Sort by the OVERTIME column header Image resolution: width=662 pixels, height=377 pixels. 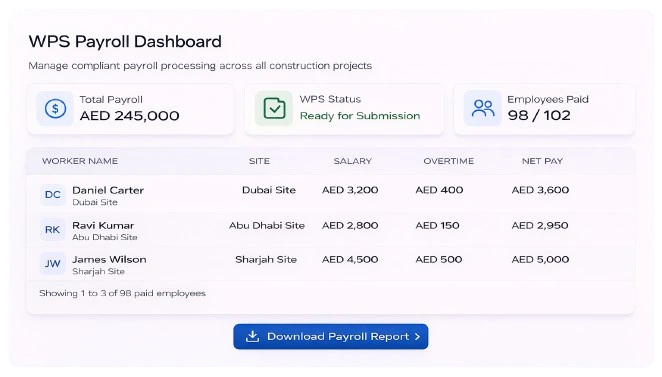click(x=448, y=161)
